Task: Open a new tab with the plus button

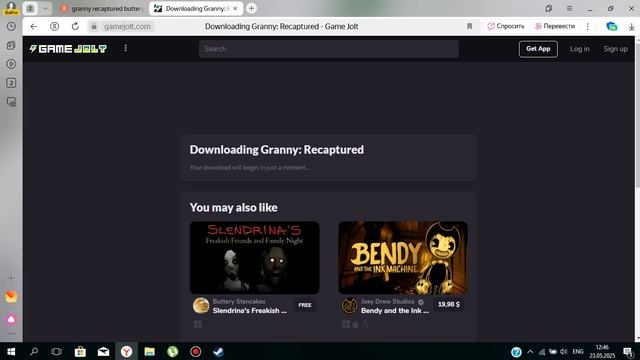Action: click(x=252, y=8)
